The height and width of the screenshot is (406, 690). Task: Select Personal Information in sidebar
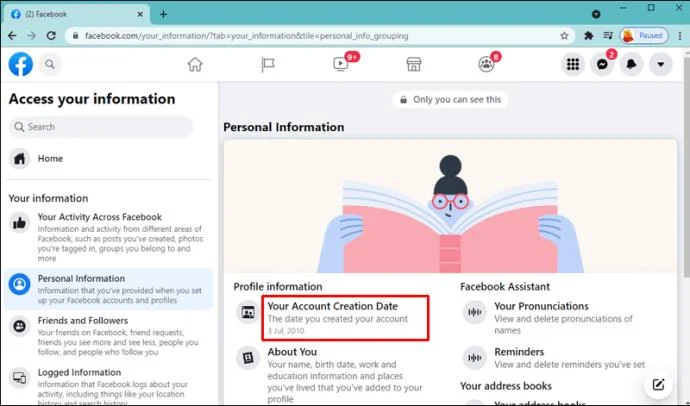coord(107,289)
